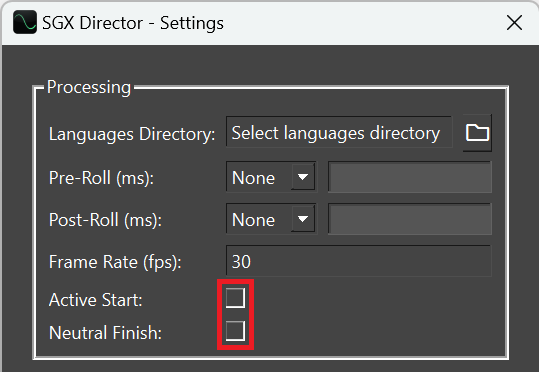The image size is (539, 372).
Task: Click the Active Start label
Action: [x=95, y=300]
